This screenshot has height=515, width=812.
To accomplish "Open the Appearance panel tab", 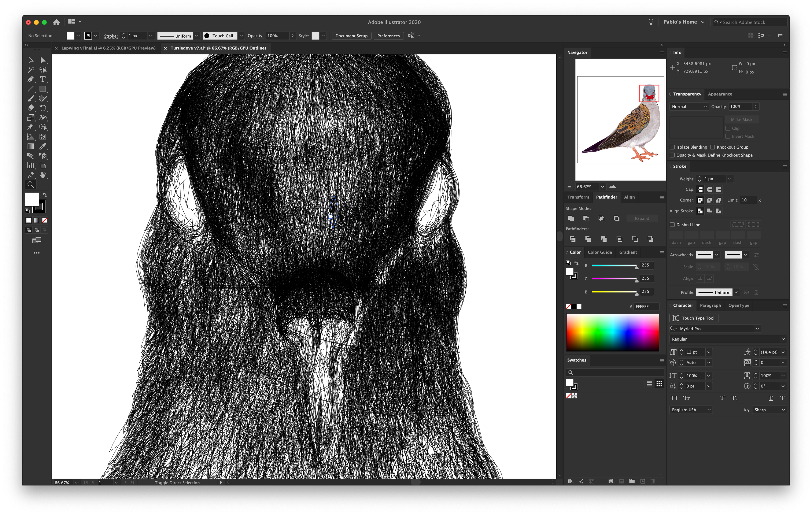I will pyautogui.click(x=720, y=94).
